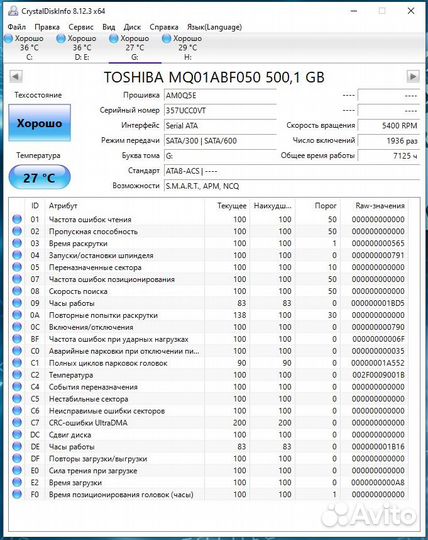Click the Режим передачи field

(220, 141)
